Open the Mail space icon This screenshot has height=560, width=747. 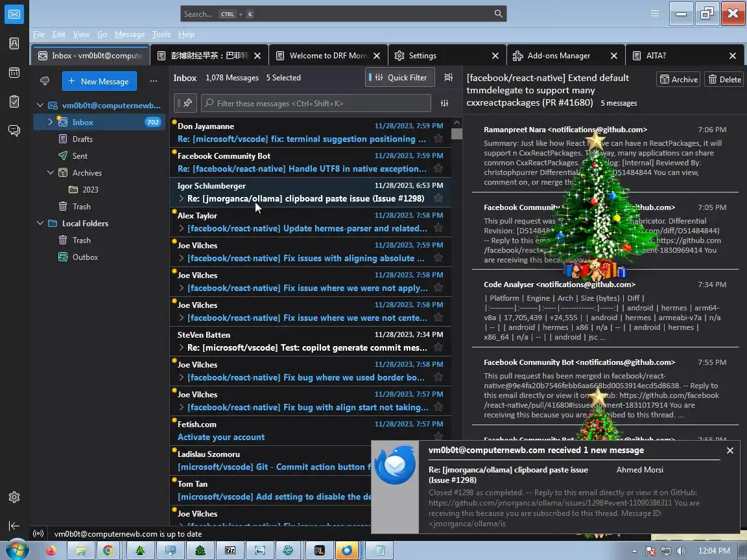14,14
